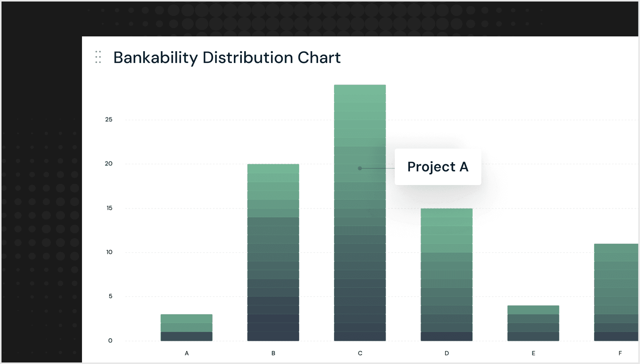
Task: Click the x-axis label D
Action: coord(447,353)
